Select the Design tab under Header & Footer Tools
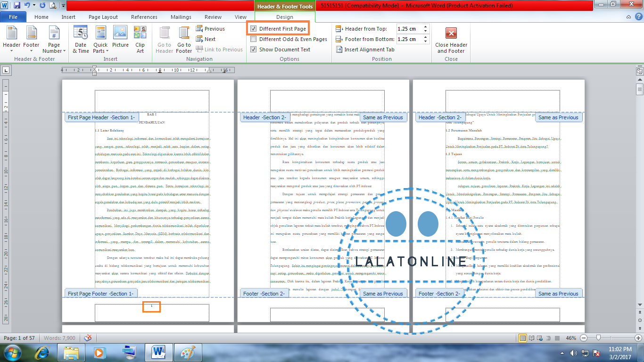Screen dimensions: 644x362 point(285,17)
